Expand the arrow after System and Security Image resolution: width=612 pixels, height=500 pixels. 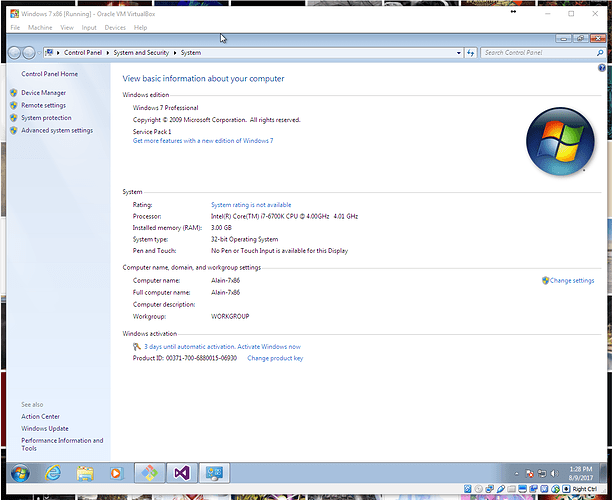(x=175, y=53)
